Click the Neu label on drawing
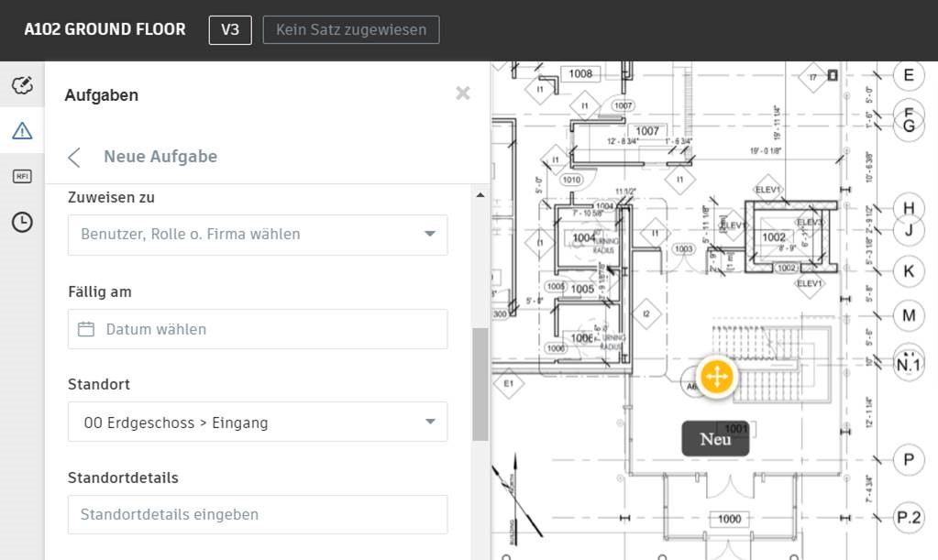 [715, 439]
